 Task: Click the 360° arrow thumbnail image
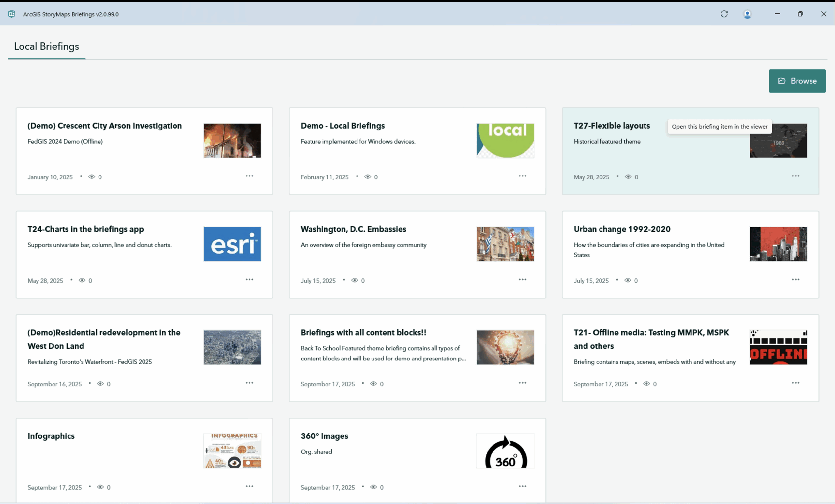click(505, 451)
